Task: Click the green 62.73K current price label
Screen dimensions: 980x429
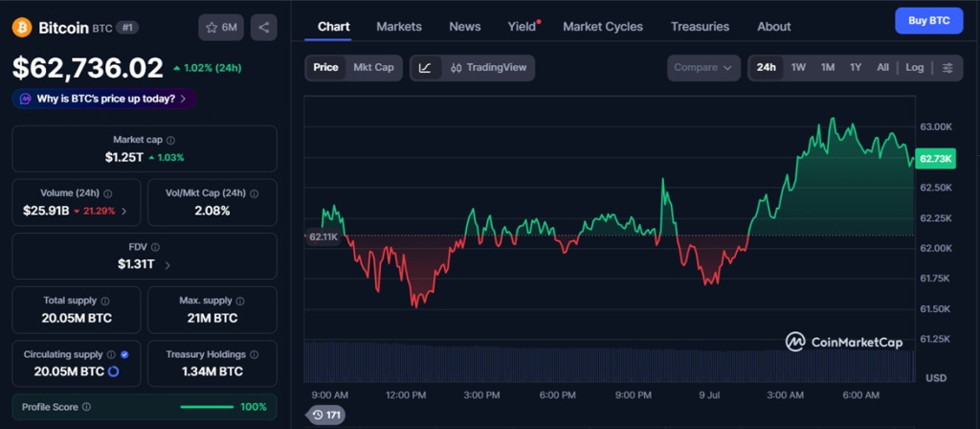Action: 934,160
